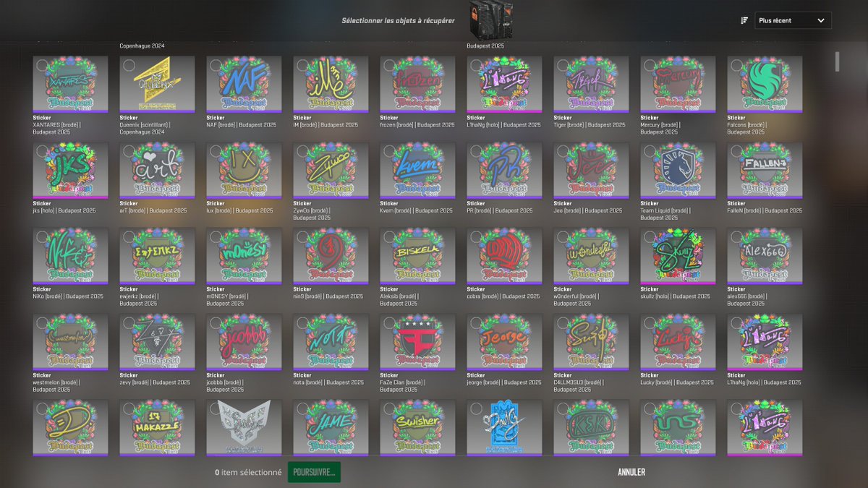
Task: Toggle the selection circle on w0nderful sticker
Action: point(563,237)
